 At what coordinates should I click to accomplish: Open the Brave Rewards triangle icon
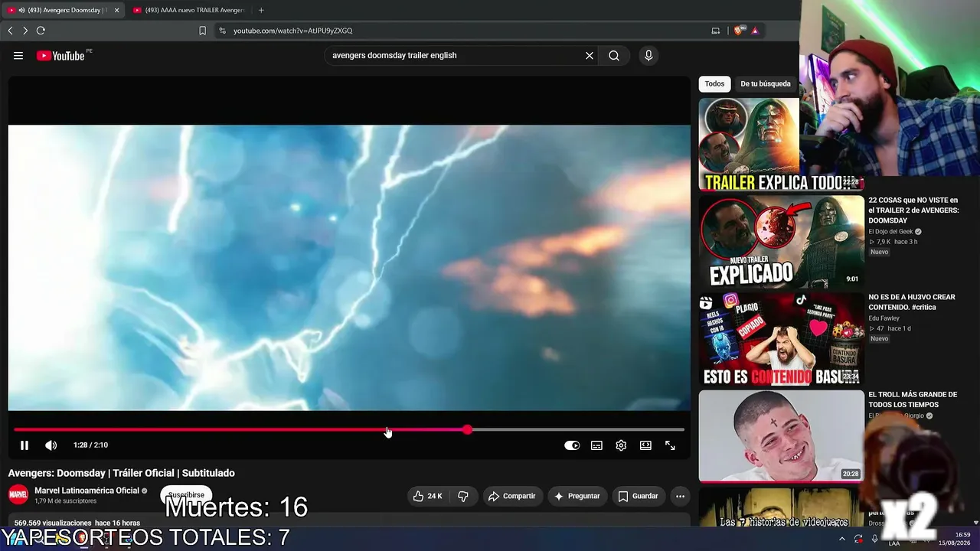755,31
